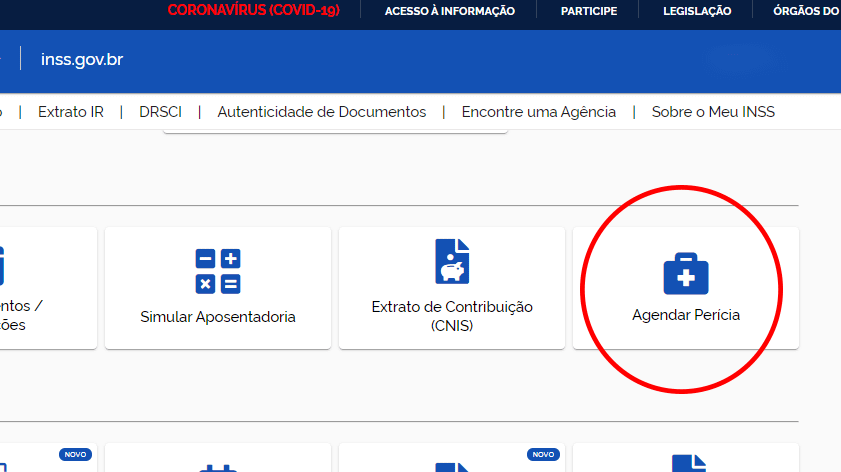Go to ACESSO À INFORMAÇÃO
Screen dimensions: 841x472
coord(449,11)
